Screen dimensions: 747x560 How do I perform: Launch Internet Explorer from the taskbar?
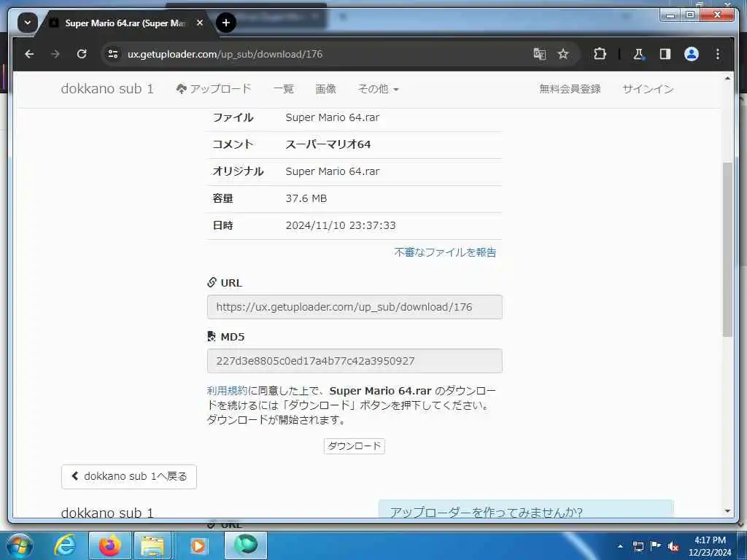coord(64,545)
